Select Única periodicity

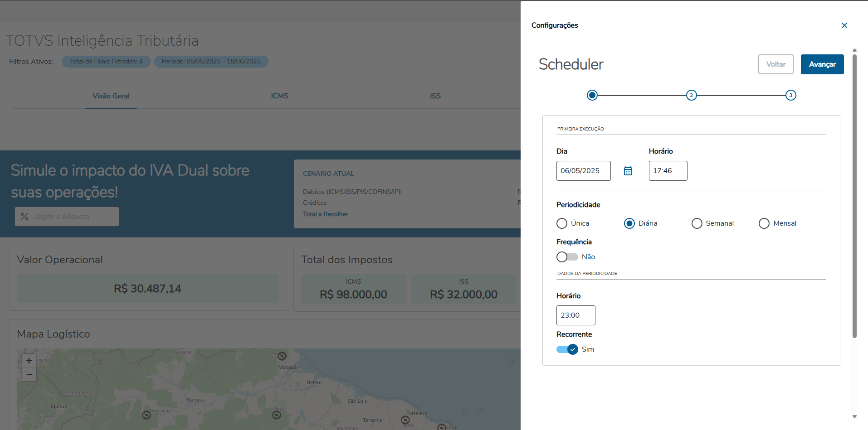click(562, 223)
